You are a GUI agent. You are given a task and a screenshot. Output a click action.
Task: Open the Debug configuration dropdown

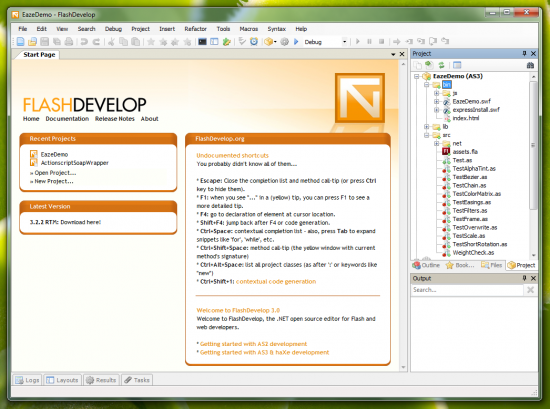[344, 42]
